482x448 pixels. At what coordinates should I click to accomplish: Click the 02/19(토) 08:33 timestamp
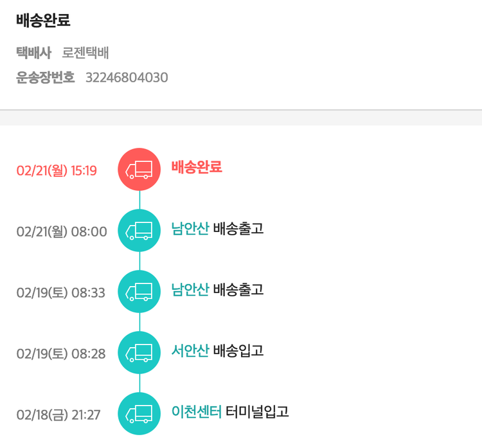[x=60, y=293]
